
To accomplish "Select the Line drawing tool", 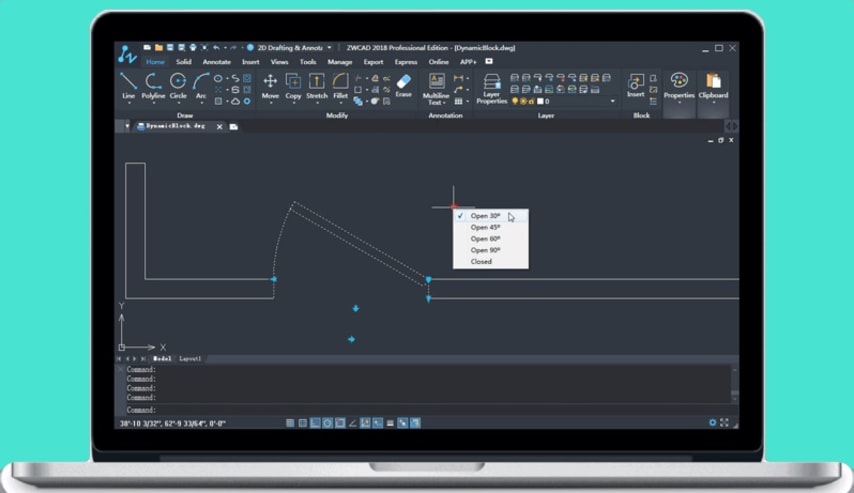I will pos(128,85).
